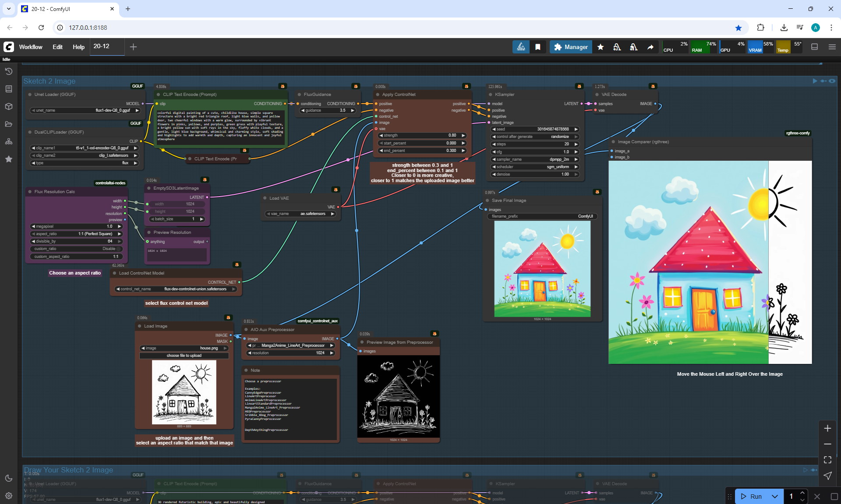Expand the Run button dropdown arrow
Viewport: 841px width, 504px height.
click(x=775, y=496)
